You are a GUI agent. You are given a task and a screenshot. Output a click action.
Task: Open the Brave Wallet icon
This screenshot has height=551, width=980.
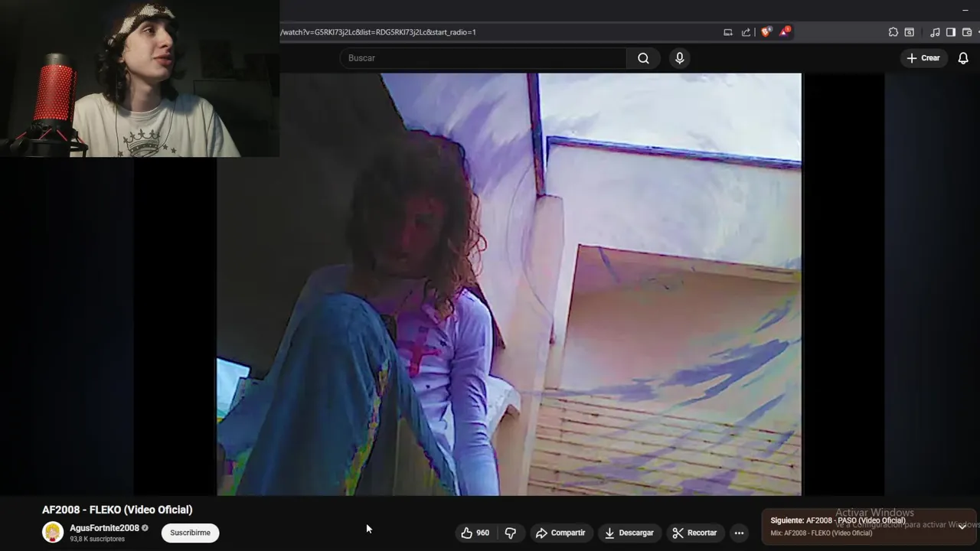point(967,32)
